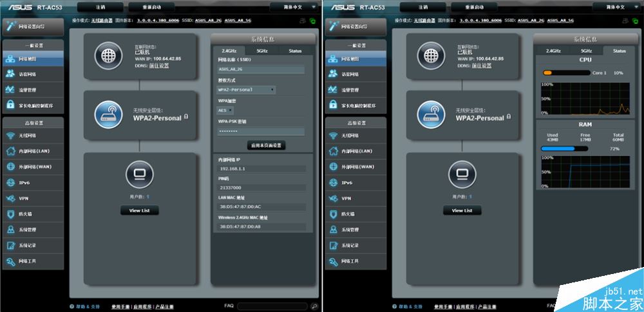Viewport: 644px width, 312px height.
Task: Click RAM usage history graph
Action: [x=585, y=172]
